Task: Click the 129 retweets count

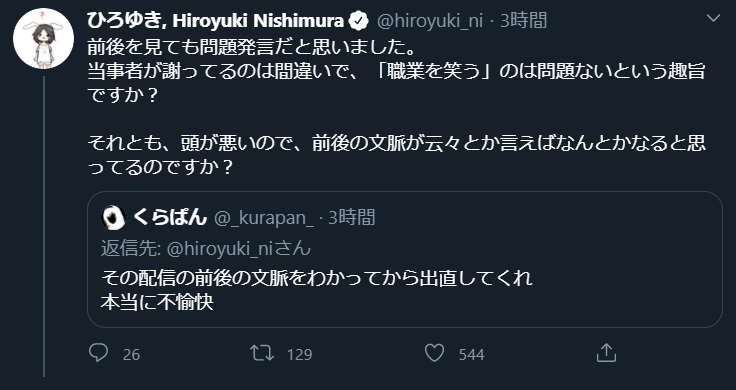Action: coord(299,354)
